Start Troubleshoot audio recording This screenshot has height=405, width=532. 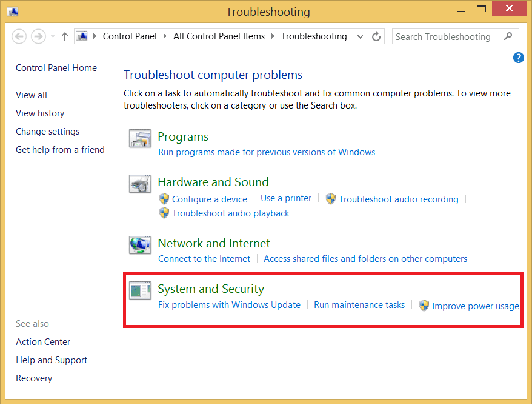point(399,199)
